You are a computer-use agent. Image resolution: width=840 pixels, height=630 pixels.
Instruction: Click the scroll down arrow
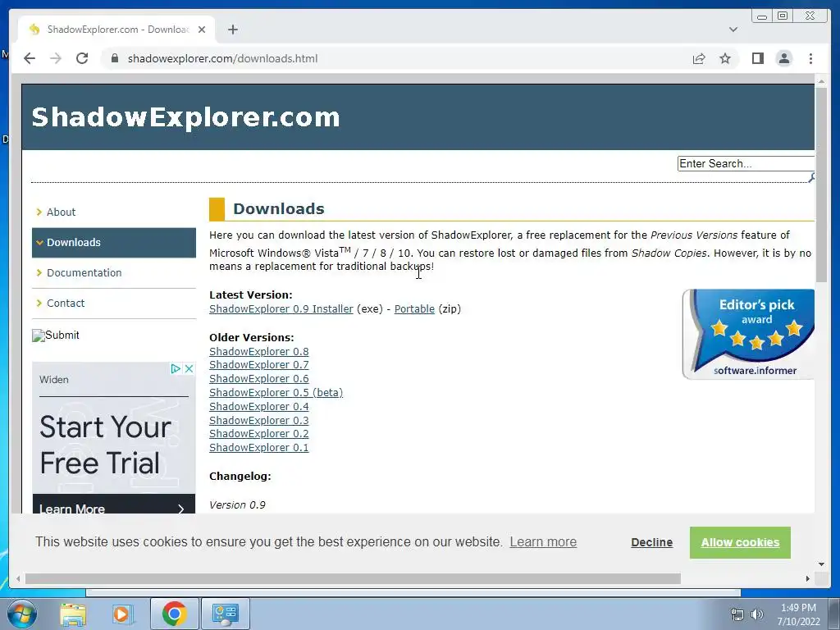pyautogui.click(x=821, y=564)
